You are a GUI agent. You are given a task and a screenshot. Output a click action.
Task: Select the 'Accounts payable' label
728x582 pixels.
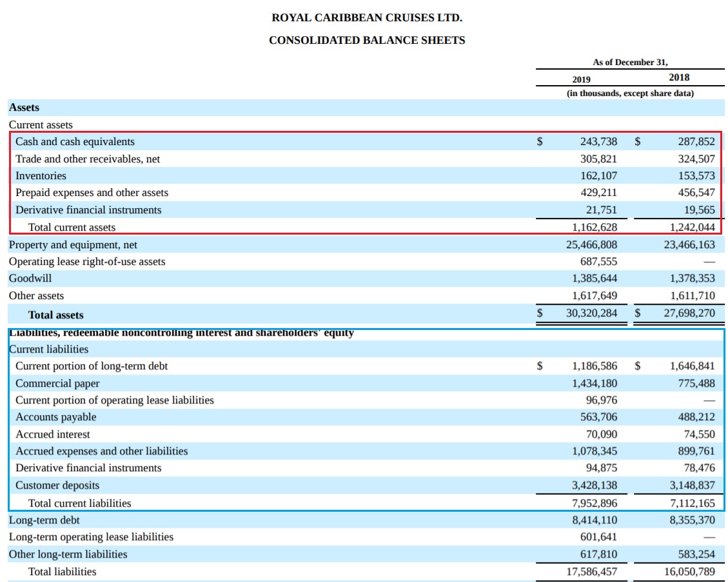(x=55, y=417)
